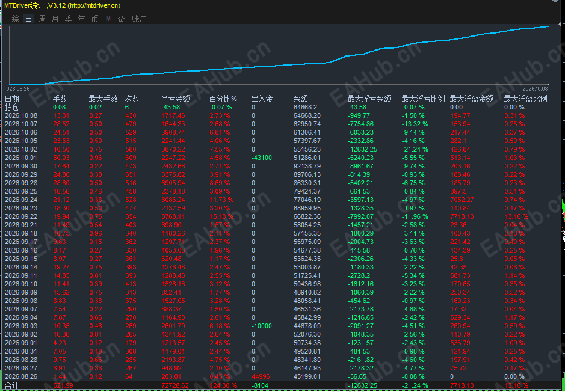Select the 2026.09.03 date row
Image resolution: width=565 pixels, height=392 pixels.
(x=21, y=326)
